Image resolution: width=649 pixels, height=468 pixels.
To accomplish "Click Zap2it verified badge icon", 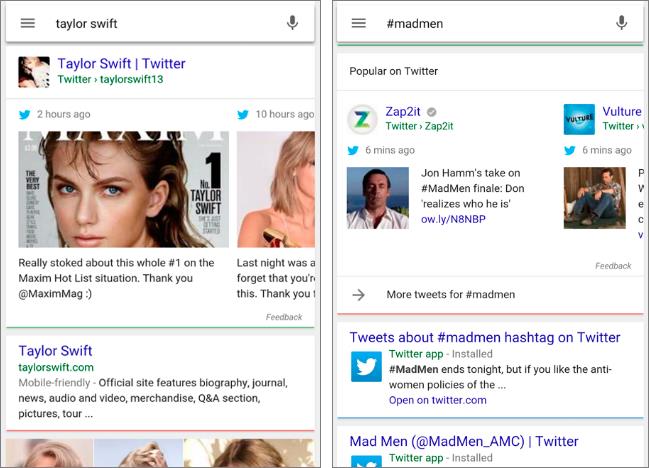I will [431, 112].
